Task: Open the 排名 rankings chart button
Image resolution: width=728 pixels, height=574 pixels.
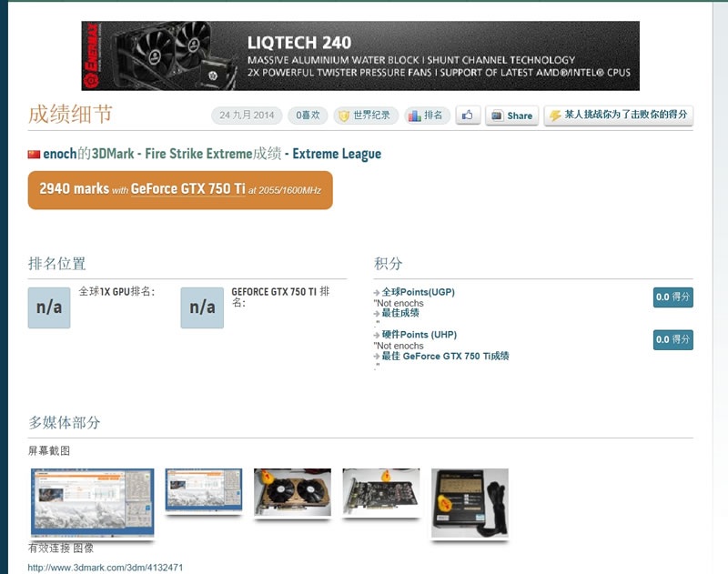Action: click(x=427, y=116)
